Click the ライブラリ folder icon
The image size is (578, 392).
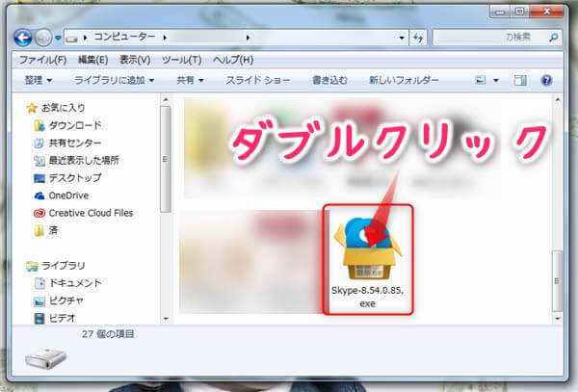[32, 266]
